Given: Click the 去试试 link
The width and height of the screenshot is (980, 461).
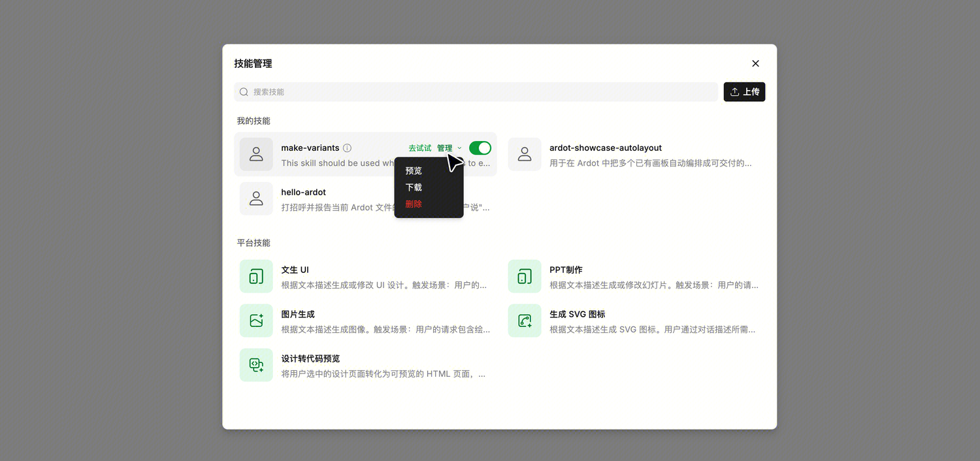Looking at the screenshot, I should pos(420,148).
